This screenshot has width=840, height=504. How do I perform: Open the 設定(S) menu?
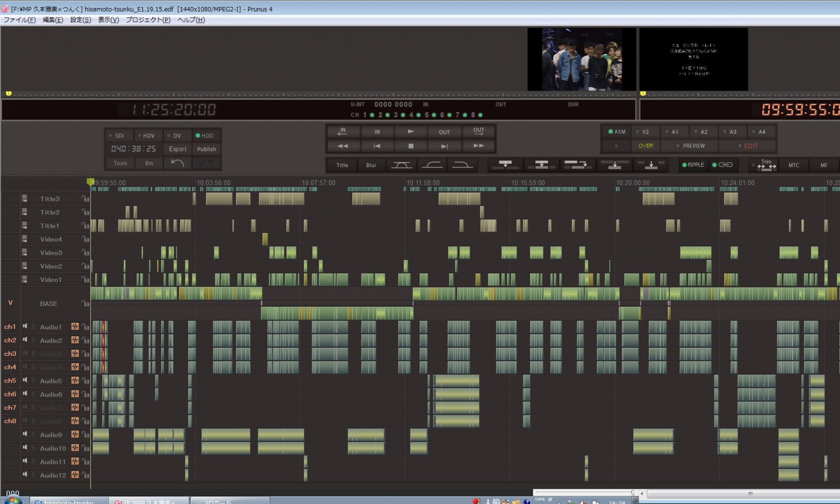coord(81,20)
